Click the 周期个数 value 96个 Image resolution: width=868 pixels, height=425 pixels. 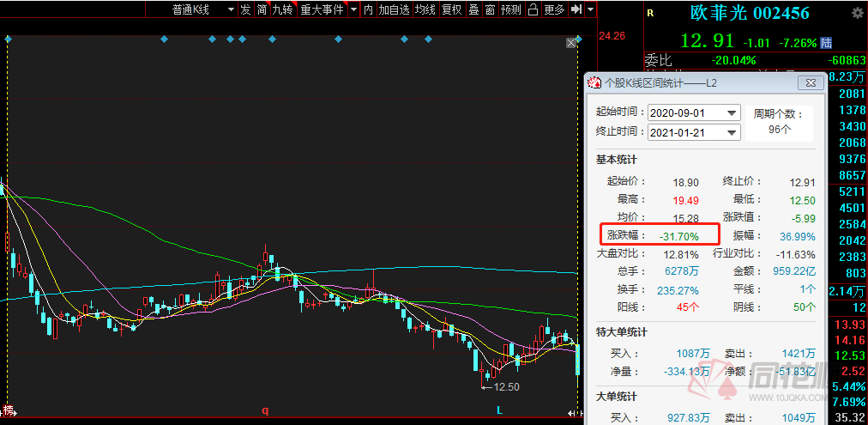pyautogui.click(x=780, y=129)
